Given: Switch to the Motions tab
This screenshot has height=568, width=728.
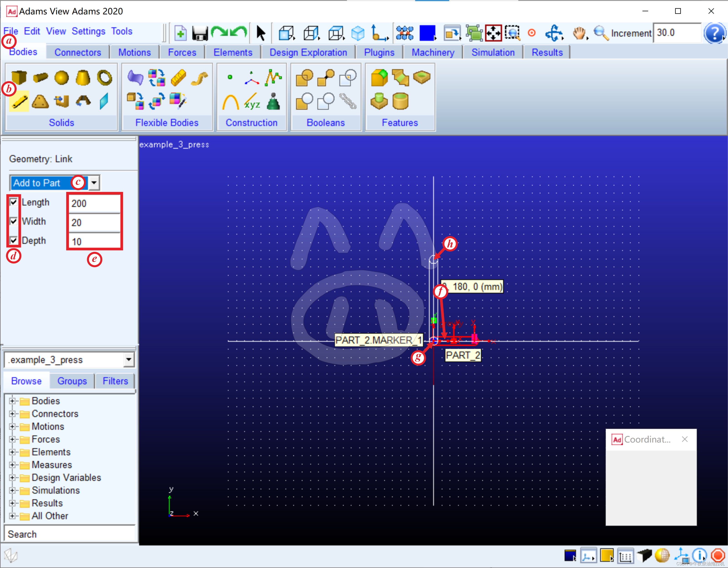Looking at the screenshot, I should [134, 52].
